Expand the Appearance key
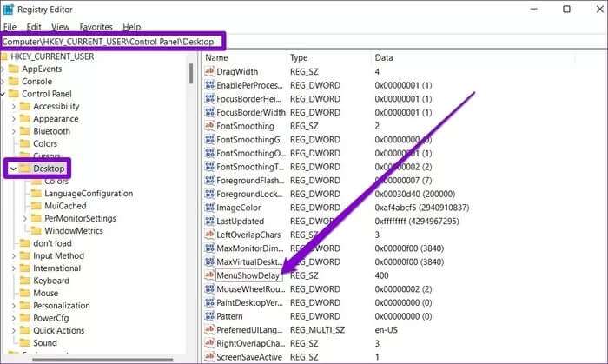Screen dimensions: 608x364 pos(14,119)
